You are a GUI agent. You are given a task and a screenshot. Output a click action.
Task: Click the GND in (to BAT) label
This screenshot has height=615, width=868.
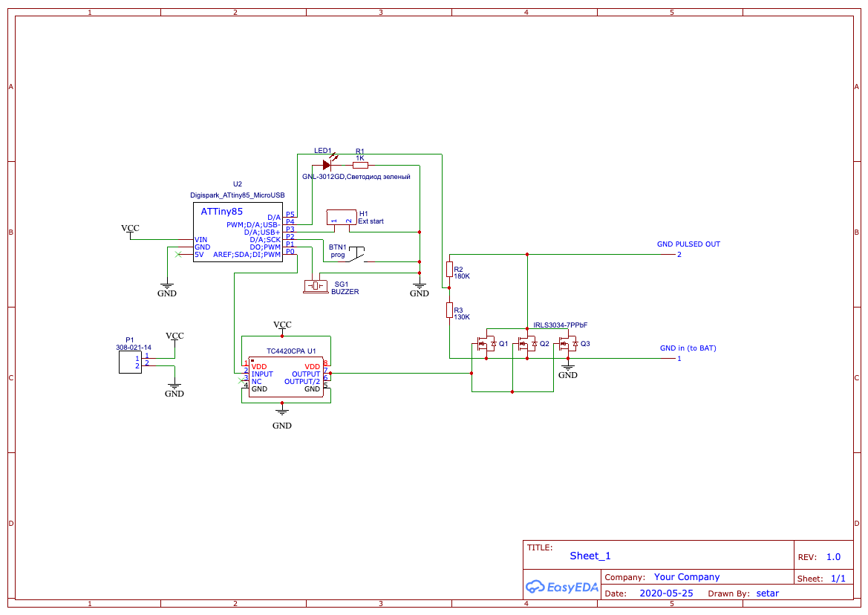688,348
